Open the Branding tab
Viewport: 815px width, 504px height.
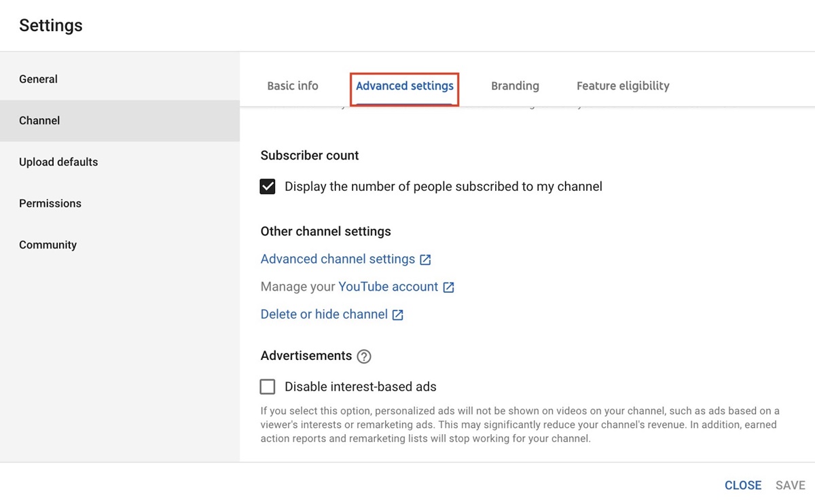(515, 86)
